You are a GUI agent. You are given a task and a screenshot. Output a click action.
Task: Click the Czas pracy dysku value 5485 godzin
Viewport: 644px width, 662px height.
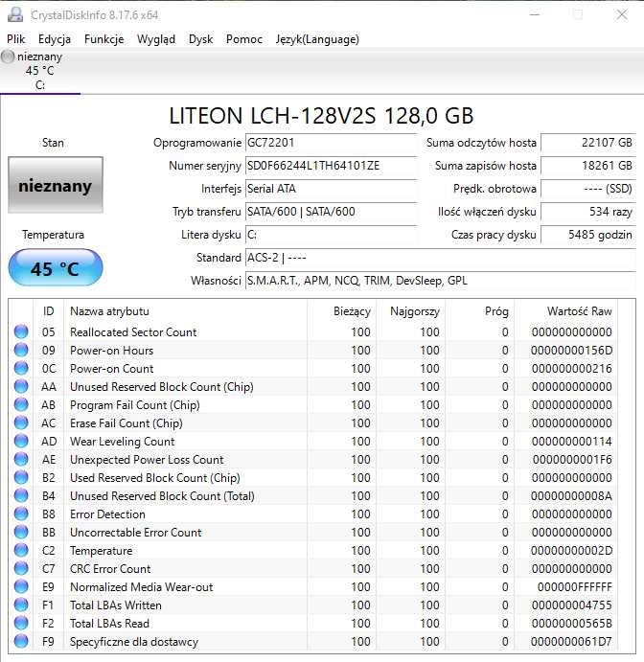click(587, 235)
